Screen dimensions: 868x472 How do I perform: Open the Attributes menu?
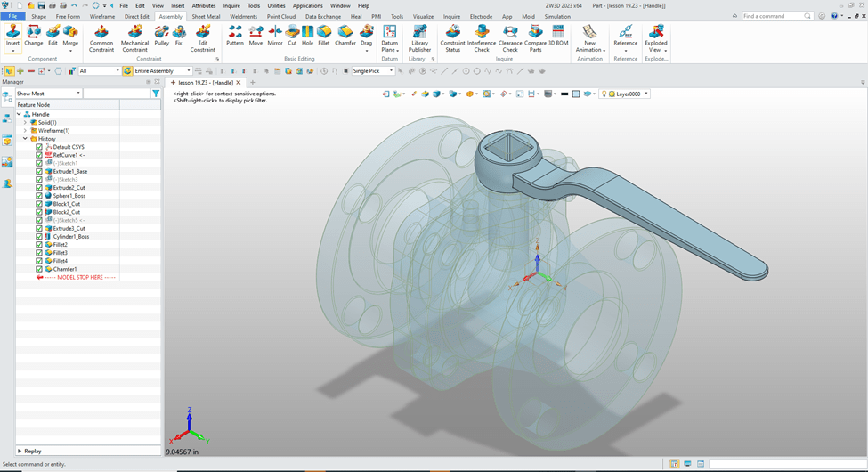pyautogui.click(x=204, y=5)
